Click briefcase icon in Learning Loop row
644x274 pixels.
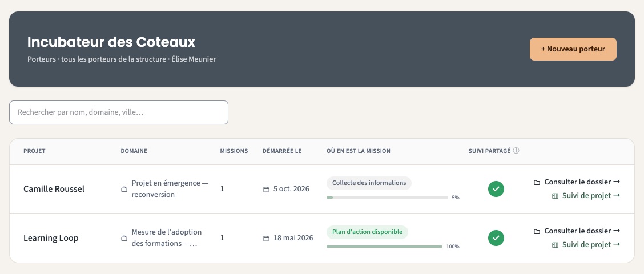[x=124, y=238]
